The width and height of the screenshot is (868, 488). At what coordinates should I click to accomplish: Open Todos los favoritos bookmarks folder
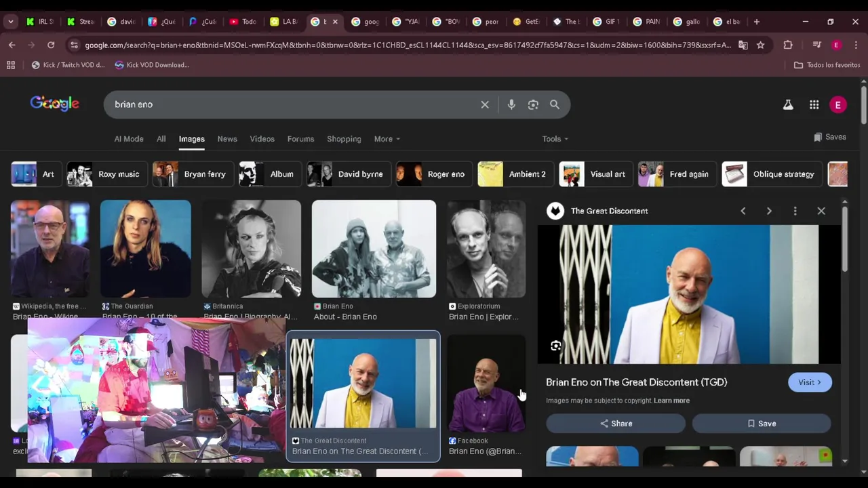pyautogui.click(x=827, y=65)
